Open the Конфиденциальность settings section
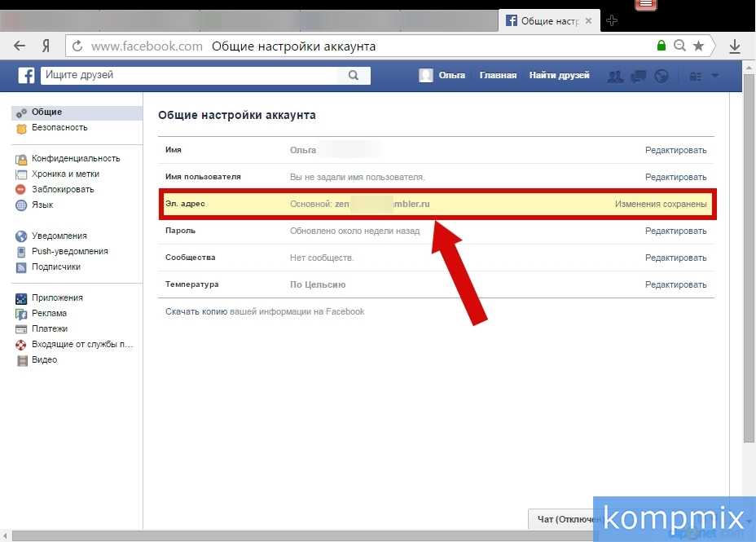This screenshot has height=542, width=756. point(75,159)
